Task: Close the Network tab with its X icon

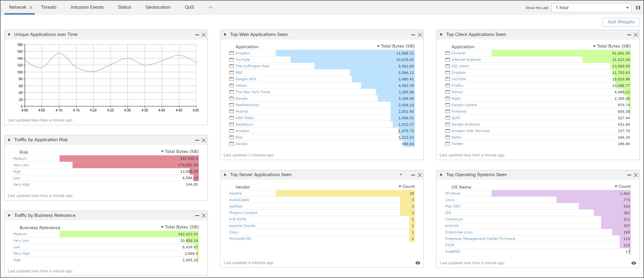Action: pos(31,7)
